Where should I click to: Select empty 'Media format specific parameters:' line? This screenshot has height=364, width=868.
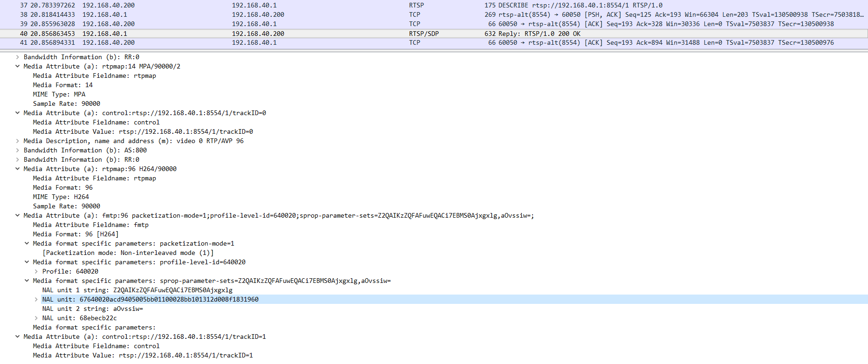point(95,327)
